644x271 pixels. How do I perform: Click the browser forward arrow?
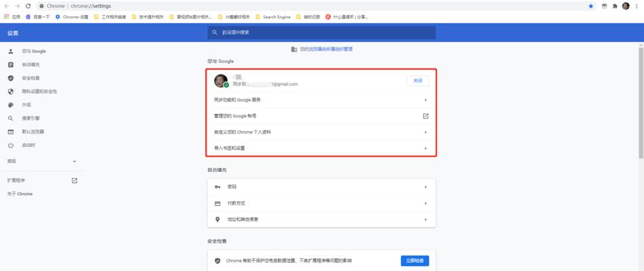tap(17, 6)
